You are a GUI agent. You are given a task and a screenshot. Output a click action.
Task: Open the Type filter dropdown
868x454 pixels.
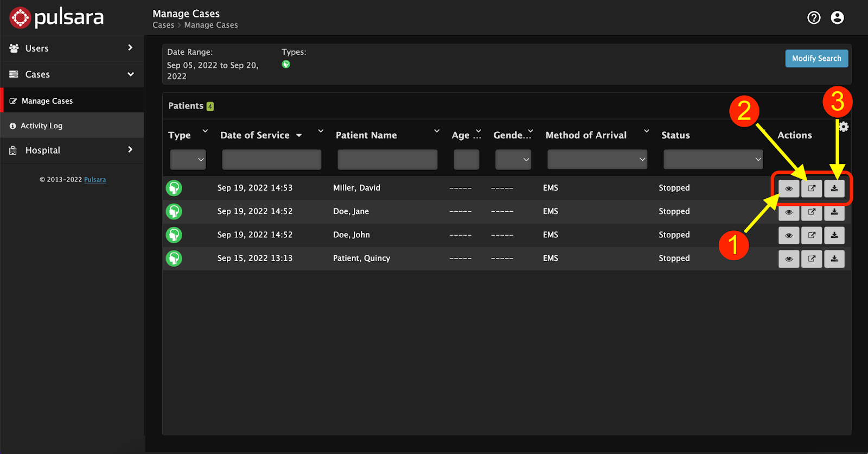(188, 160)
